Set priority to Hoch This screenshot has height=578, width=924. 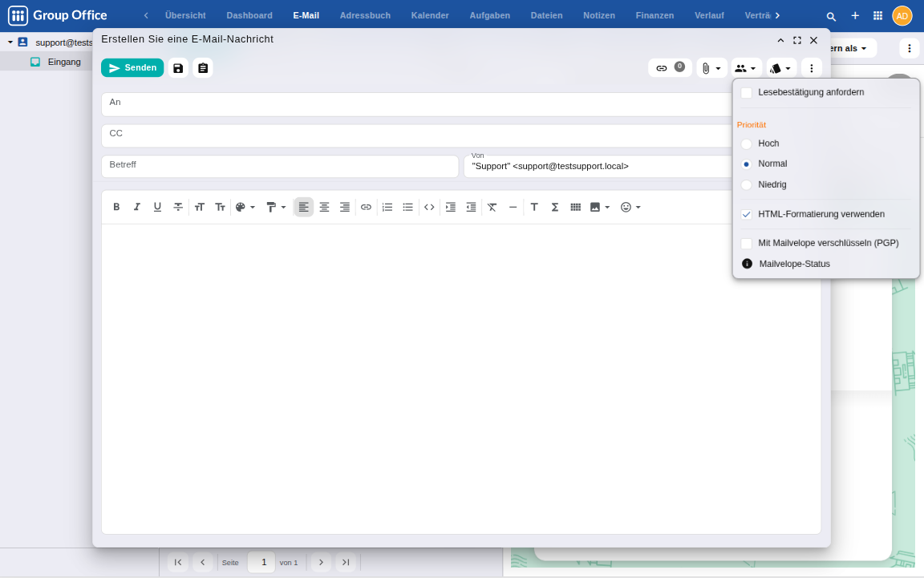746,143
